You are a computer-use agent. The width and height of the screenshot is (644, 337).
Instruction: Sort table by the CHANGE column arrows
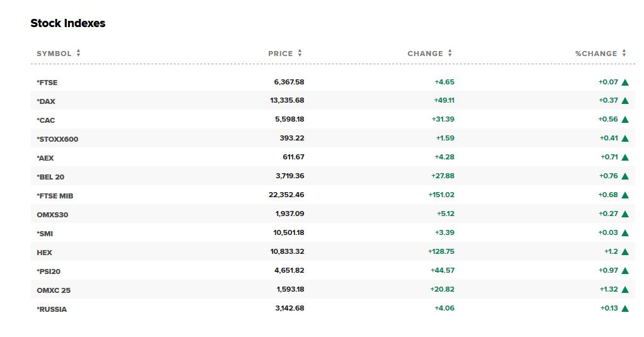click(x=449, y=53)
